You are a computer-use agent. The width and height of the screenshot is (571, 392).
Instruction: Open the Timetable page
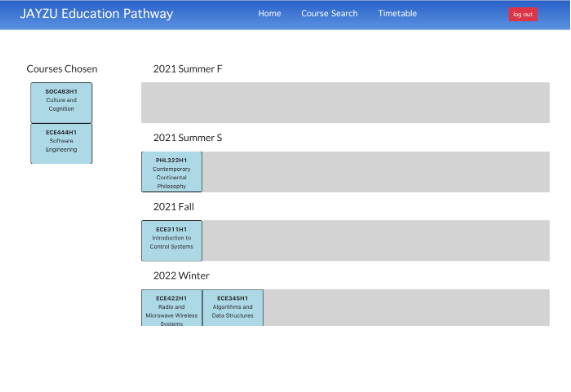[x=397, y=13]
